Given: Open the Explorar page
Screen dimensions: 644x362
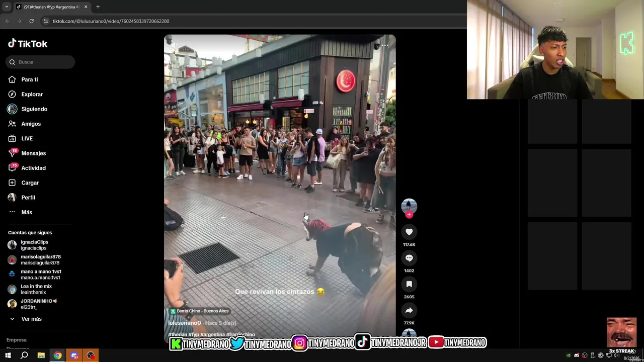Looking at the screenshot, I should click(x=25, y=94).
